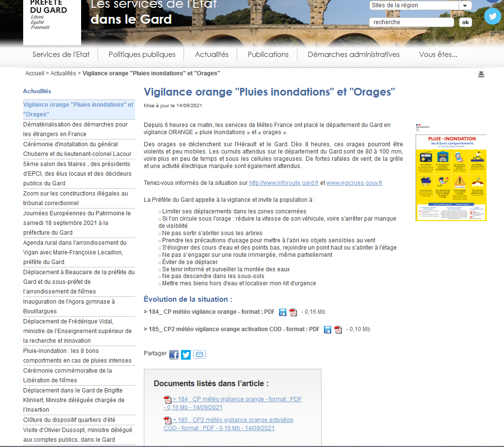This screenshot has width=504, height=447.
Task: Click the 'Évolution de la situation :' heading
Action: pos(188,299)
